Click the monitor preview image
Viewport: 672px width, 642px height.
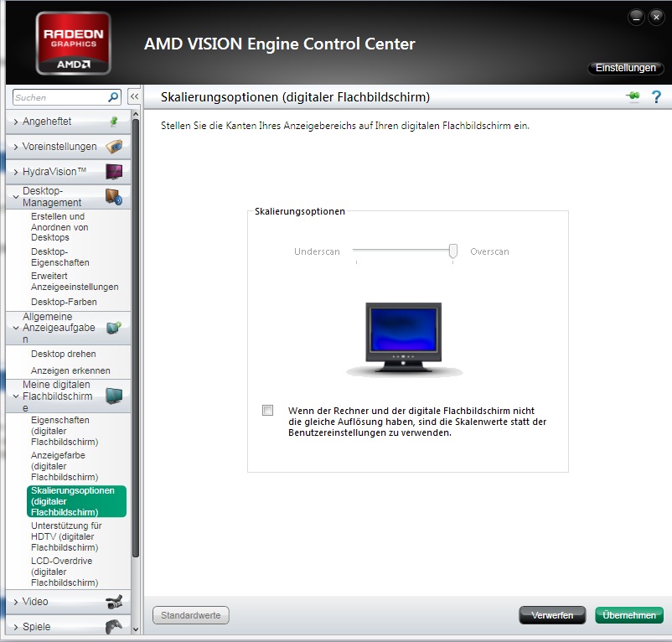click(404, 339)
